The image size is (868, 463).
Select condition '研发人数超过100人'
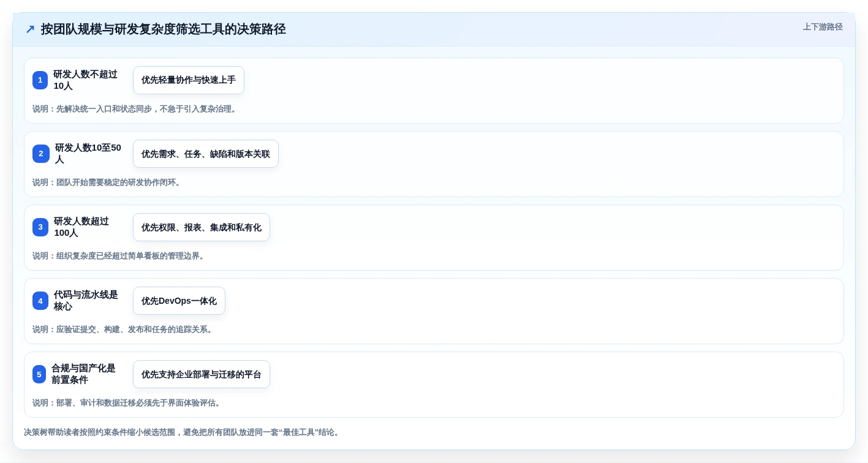click(x=81, y=227)
